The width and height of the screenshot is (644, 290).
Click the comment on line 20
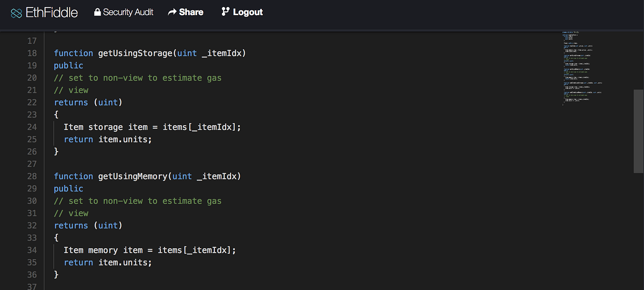138,78
